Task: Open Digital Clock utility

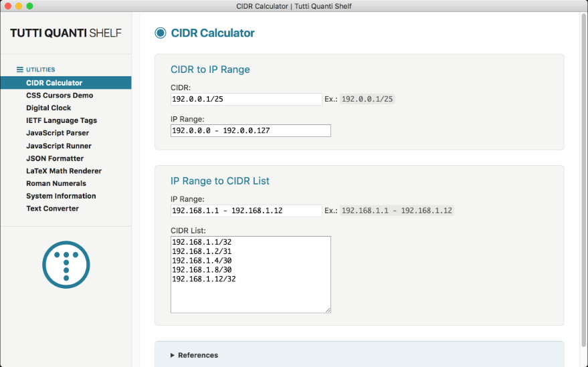Action: coord(49,108)
